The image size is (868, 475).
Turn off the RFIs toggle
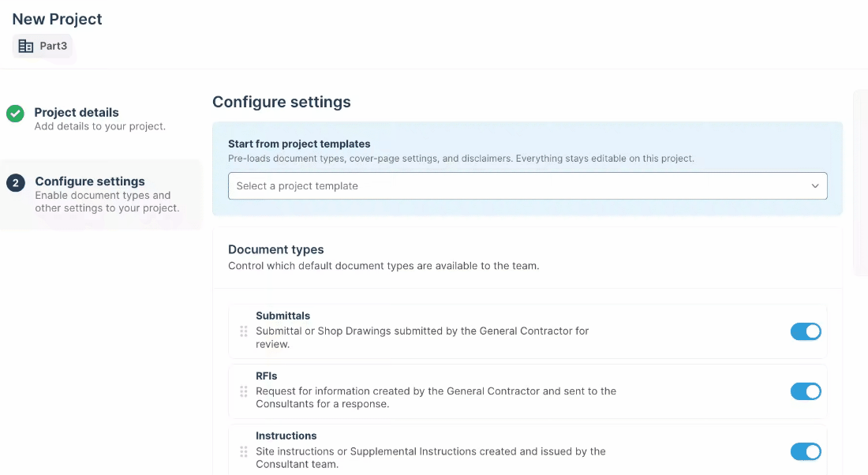click(x=806, y=391)
